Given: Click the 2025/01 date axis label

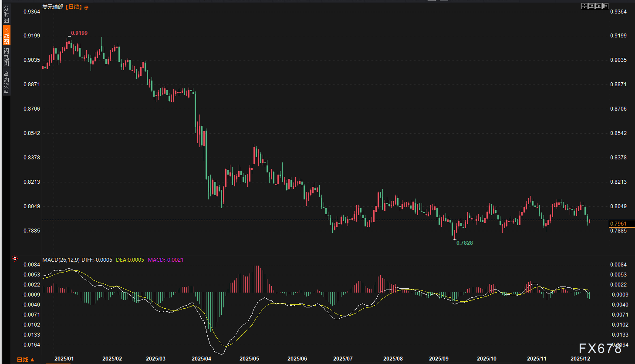Looking at the screenshot, I should pos(64,359).
